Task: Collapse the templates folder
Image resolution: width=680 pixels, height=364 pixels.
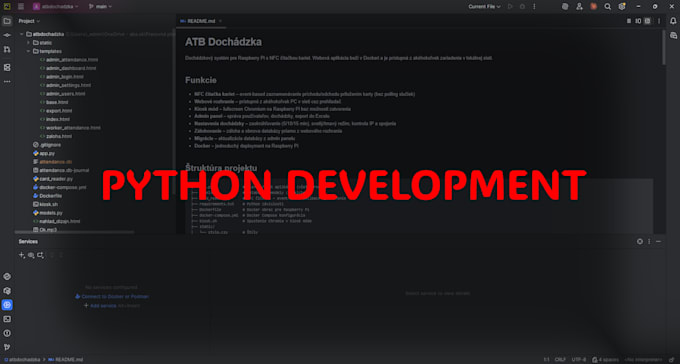Action: [x=29, y=51]
